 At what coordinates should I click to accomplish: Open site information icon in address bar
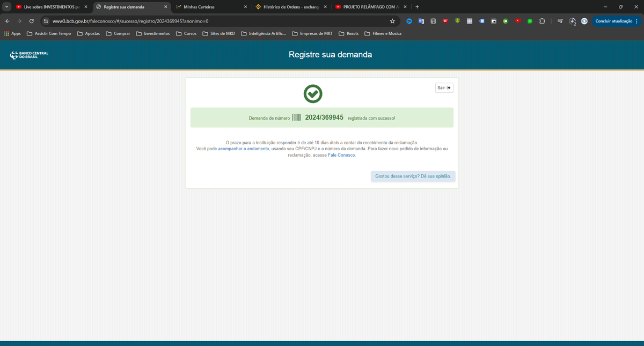pyautogui.click(x=46, y=21)
